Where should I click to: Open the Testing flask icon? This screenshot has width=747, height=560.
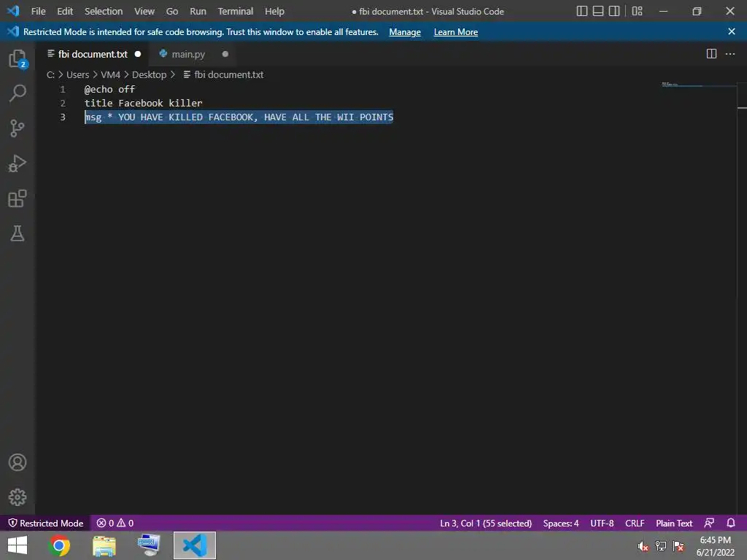click(18, 233)
